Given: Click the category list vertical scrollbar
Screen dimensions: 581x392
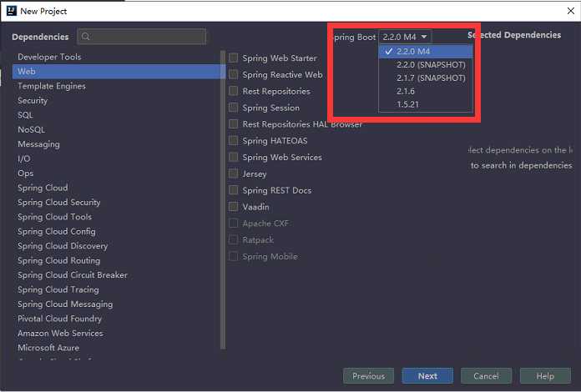Looking at the screenshot, I should pos(223,200).
